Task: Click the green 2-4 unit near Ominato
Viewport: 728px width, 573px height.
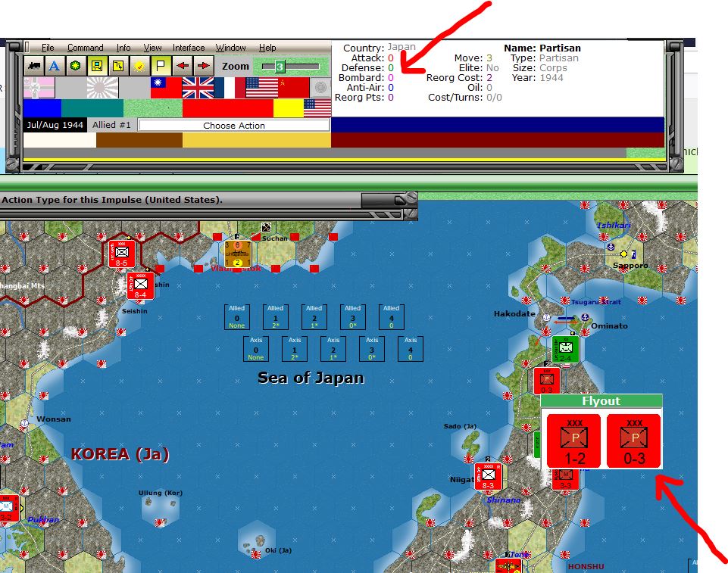Action: (565, 349)
